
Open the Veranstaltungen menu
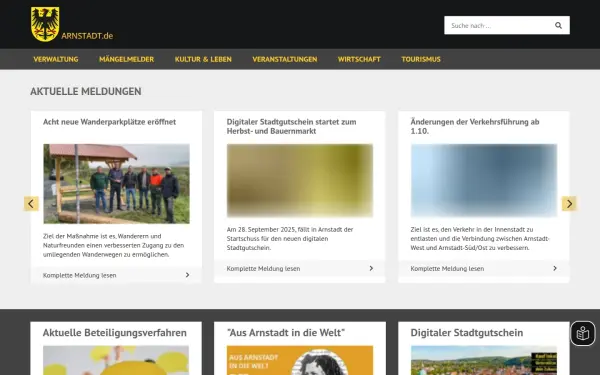click(x=285, y=59)
